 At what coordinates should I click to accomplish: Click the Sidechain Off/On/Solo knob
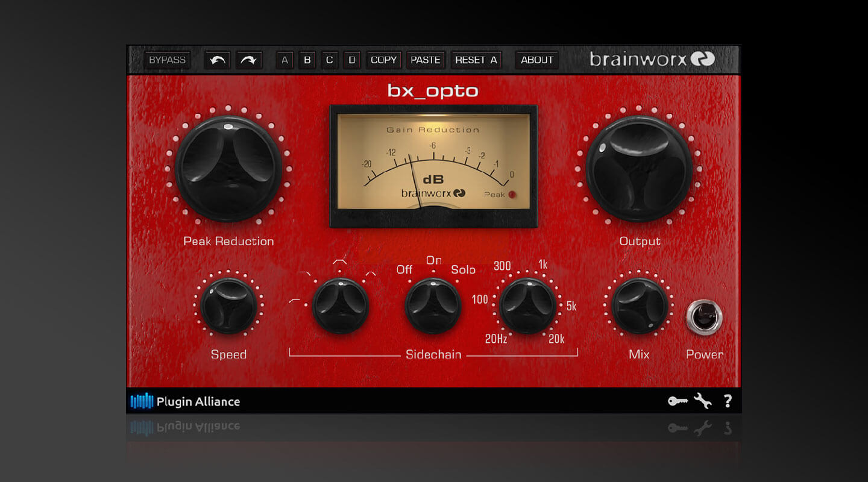(433, 305)
